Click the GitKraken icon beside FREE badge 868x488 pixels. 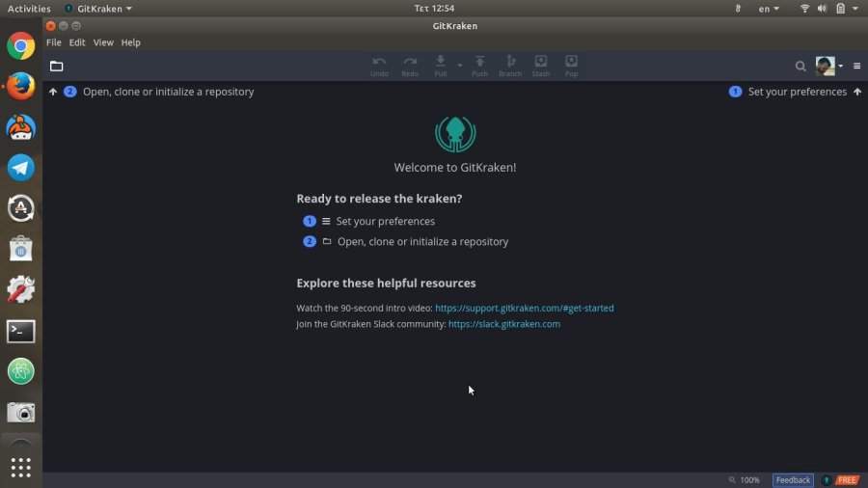click(x=826, y=480)
